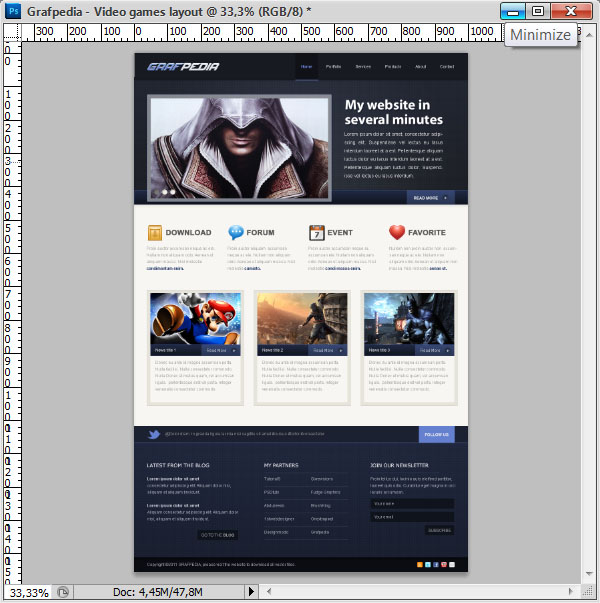The width and height of the screenshot is (600, 603).
Task: Maximize the document window
Action: (x=538, y=11)
